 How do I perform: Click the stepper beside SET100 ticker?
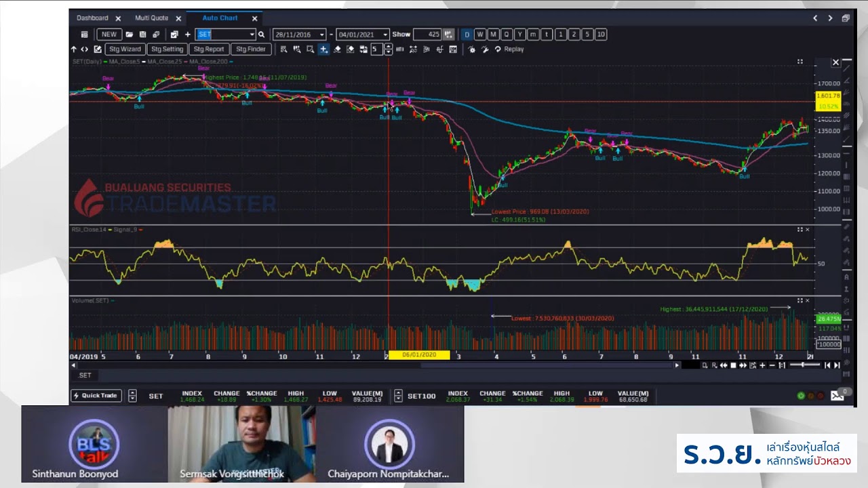[398, 396]
